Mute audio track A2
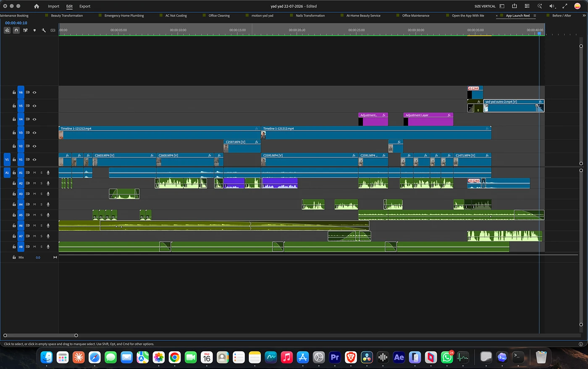This screenshot has height=369, width=588. 34,183
